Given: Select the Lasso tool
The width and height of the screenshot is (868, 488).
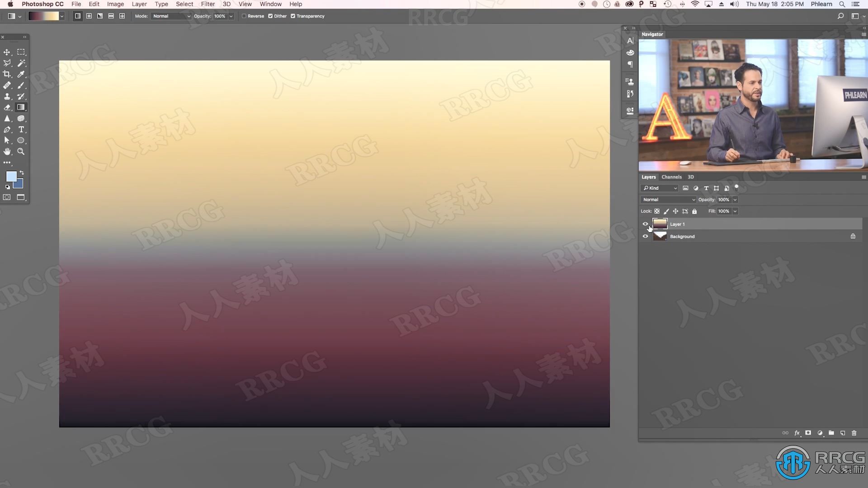Looking at the screenshot, I should [7, 63].
